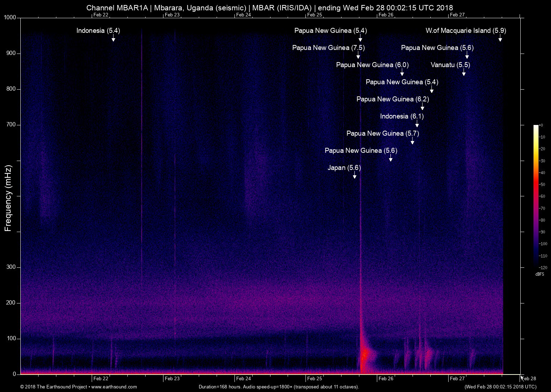Viewport: 551px width, 392px height.
Task: Select arrow below Papua New Guinea (6.0)
Action: point(402,72)
